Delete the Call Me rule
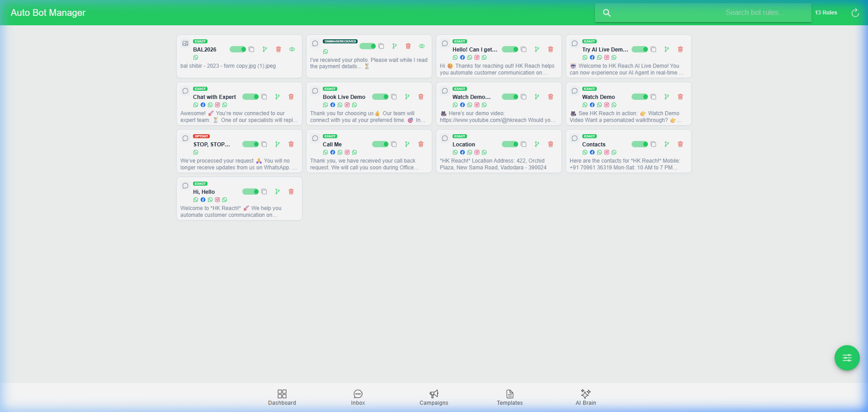The image size is (868, 412). click(x=421, y=144)
